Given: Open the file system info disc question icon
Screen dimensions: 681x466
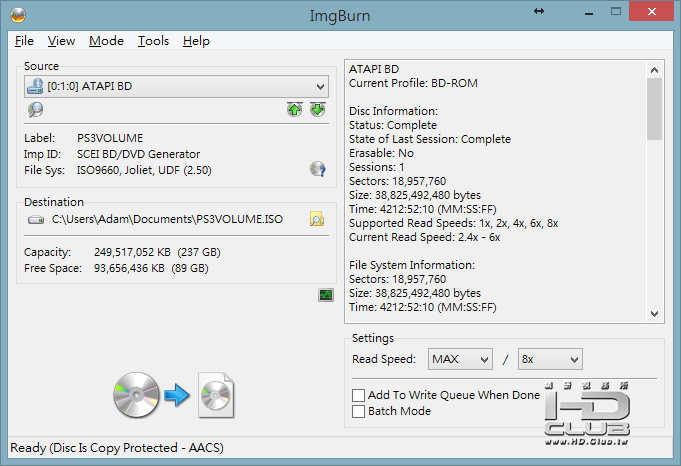Looking at the screenshot, I should [x=317, y=169].
